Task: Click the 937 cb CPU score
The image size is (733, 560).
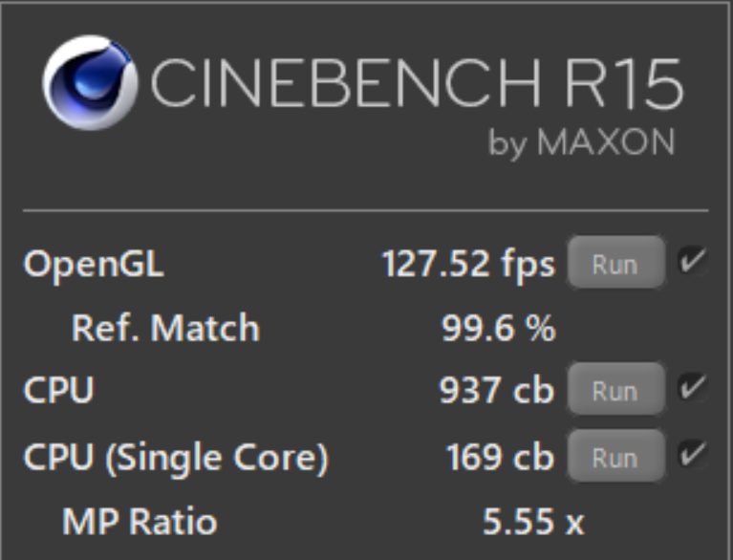Action: (496, 391)
